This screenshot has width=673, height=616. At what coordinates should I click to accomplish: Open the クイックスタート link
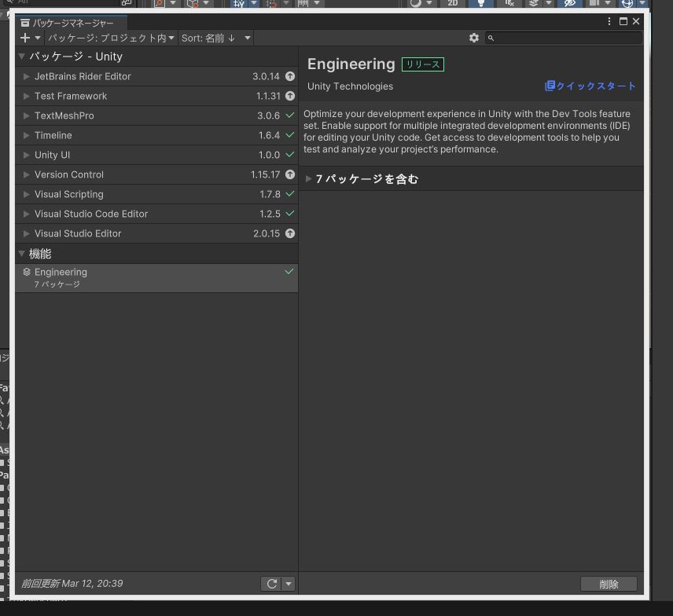pos(590,86)
